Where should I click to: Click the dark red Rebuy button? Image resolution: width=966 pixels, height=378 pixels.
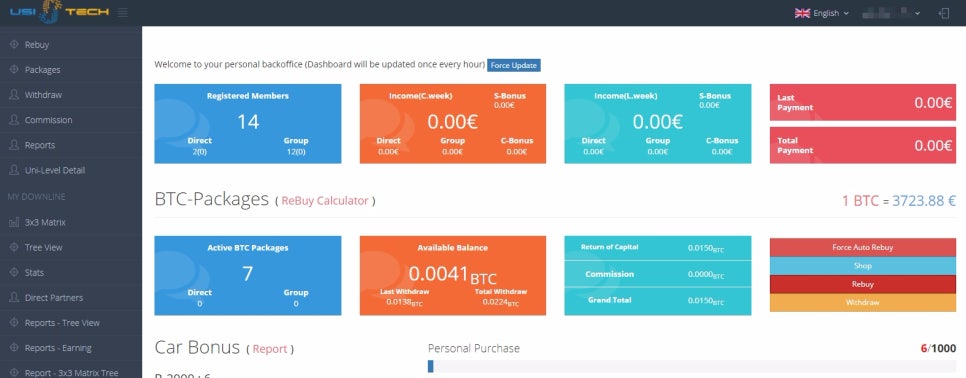click(862, 284)
